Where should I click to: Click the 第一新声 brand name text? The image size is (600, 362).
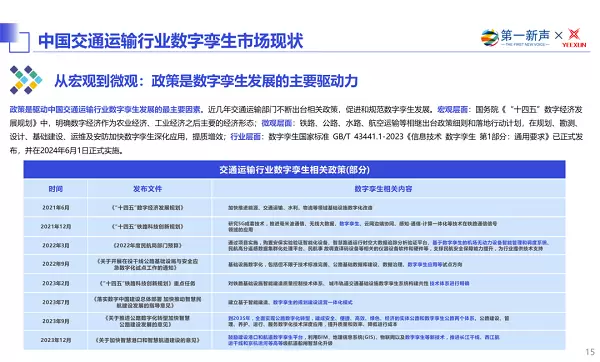[x=525, y=36]
